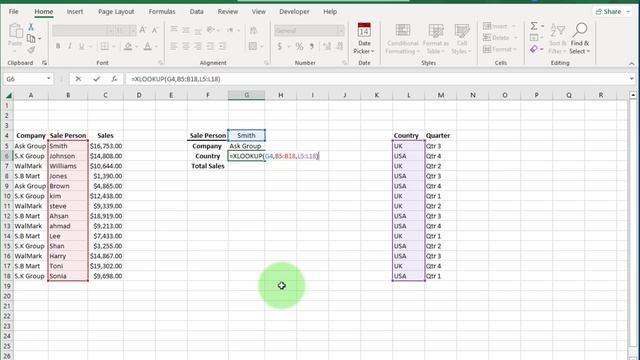Open the Borders tool in Font group

[104, 46]
